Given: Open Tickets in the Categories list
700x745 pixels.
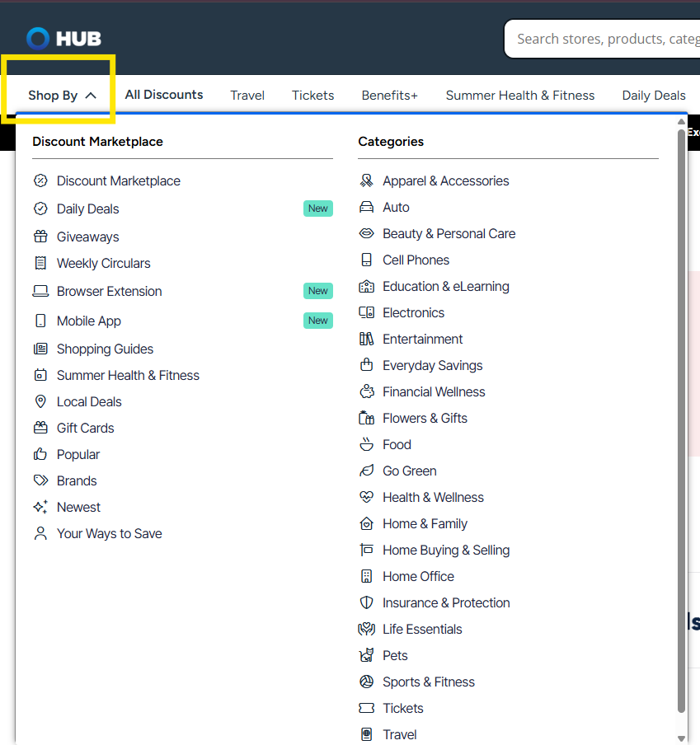Looking at the screenshot, I should pyautogui.click(x=402, y=708).
